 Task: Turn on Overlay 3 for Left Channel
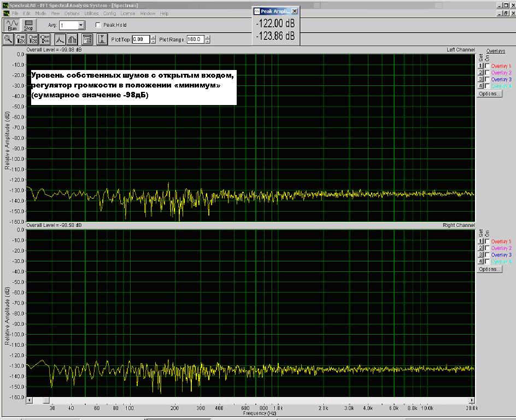coord(488,79)
